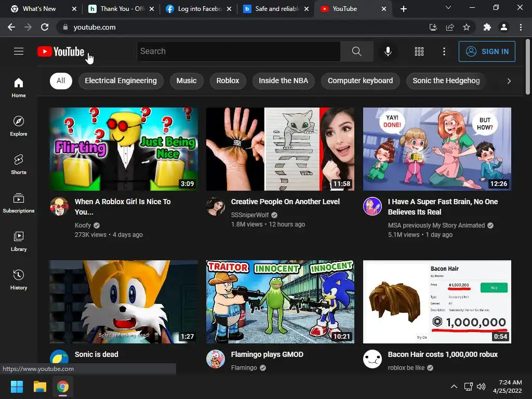Open a new browser tab
This screenshot has height=399, width=532.
pyautogui.click(x=403, y=9)
